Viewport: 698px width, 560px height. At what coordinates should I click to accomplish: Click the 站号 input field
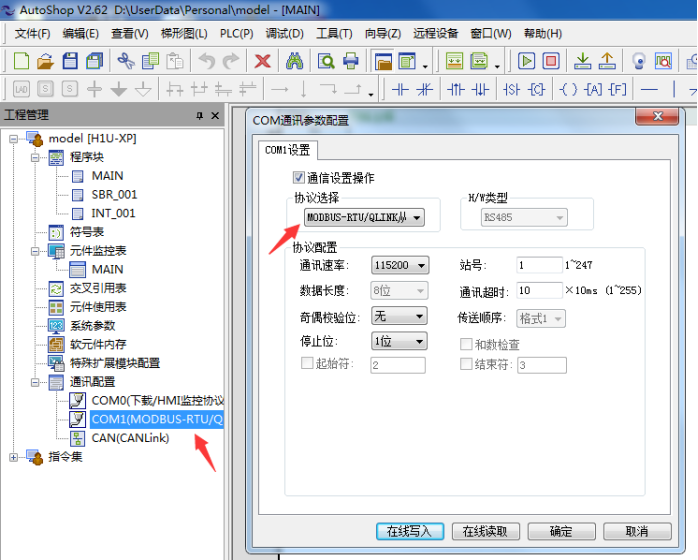(539, 266)
